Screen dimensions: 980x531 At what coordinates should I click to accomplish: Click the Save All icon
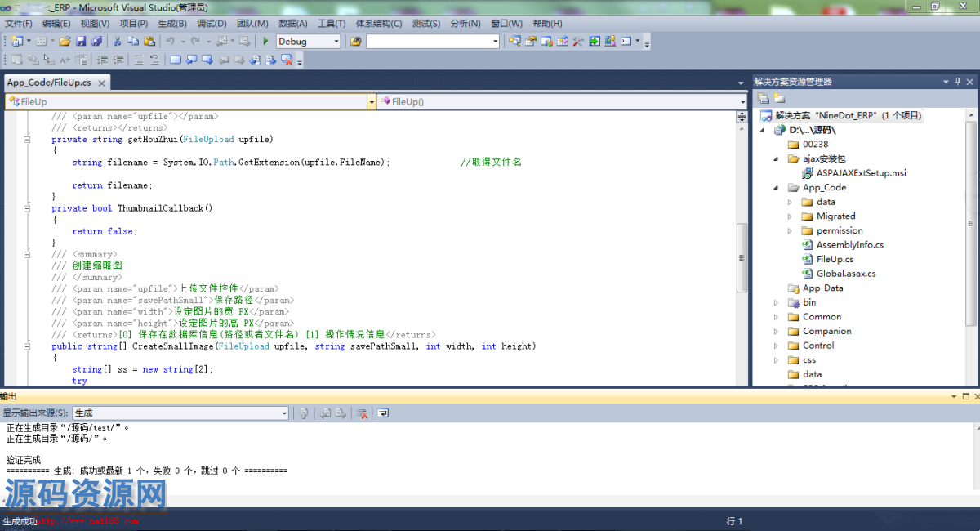point(96,41)
